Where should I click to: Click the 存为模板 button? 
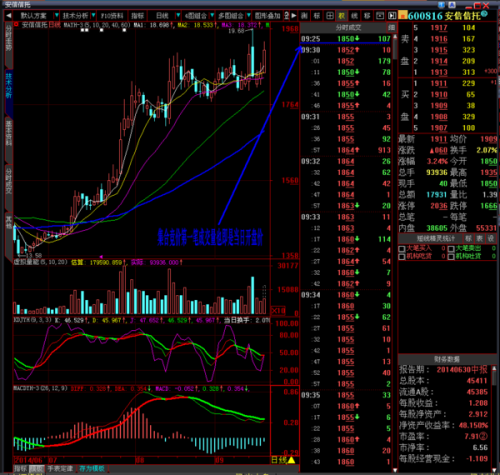click(x=92, y=468)
